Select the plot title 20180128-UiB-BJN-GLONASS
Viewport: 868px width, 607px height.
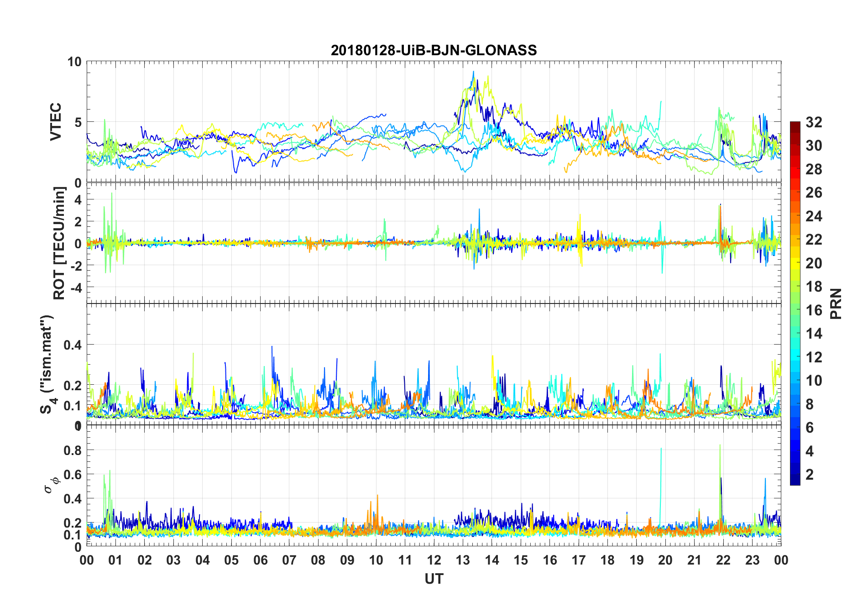[x=434, y=50]
